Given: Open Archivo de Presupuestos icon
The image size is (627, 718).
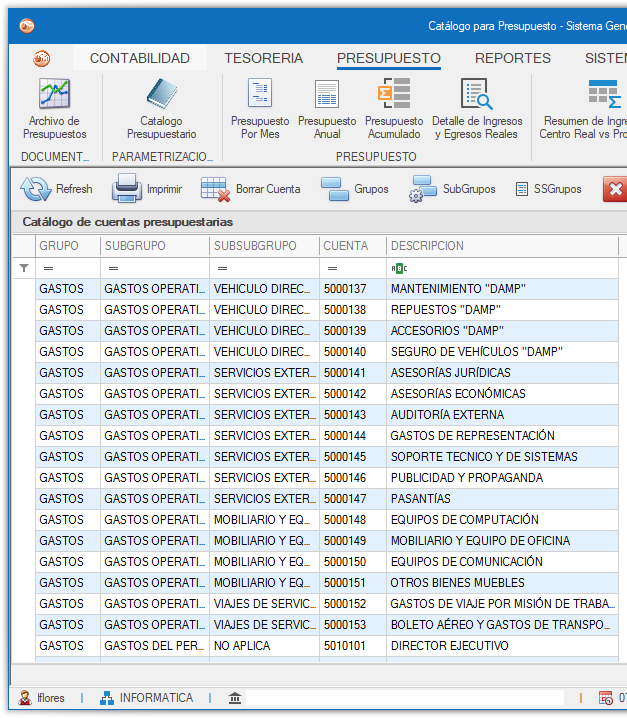Looking at the screenshot, I should [x=55, y=94].
